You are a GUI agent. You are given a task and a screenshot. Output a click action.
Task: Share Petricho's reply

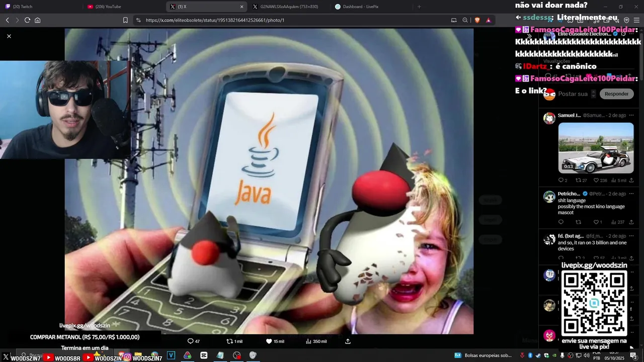click(631, 222)
